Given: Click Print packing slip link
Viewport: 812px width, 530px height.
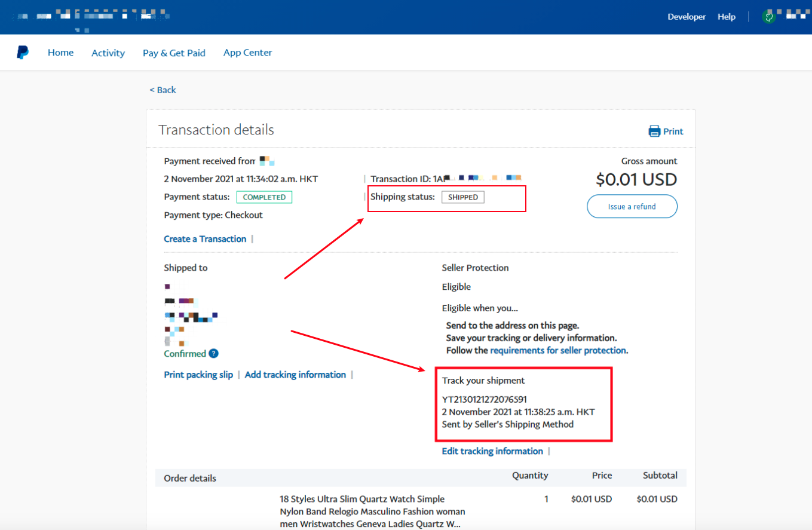Looking at the screenshot, I should [198, 375].
